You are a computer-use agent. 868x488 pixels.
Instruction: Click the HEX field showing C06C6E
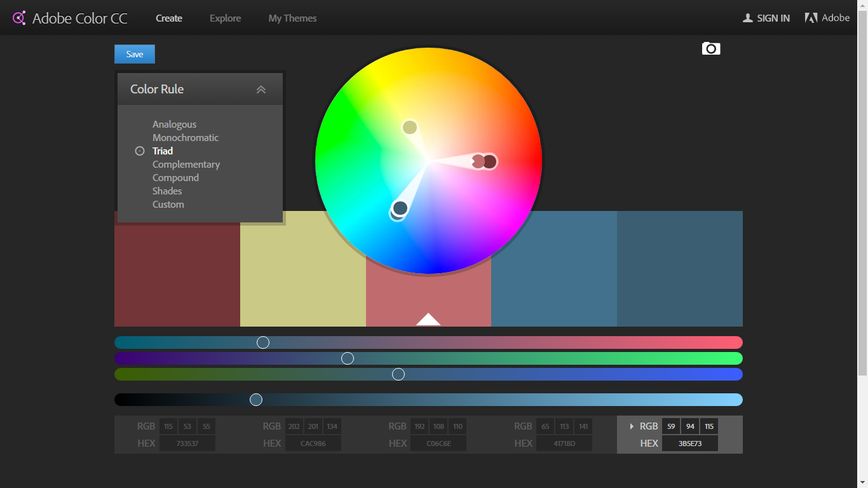pos(438,444)
